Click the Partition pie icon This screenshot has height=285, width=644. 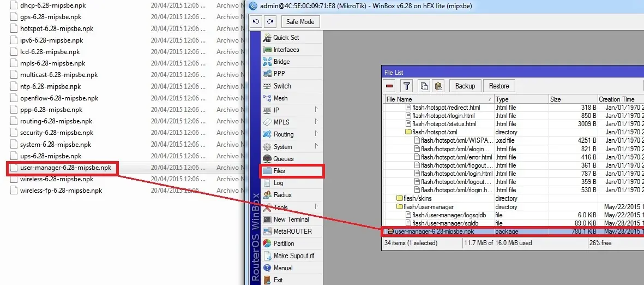click(x=267, y=244)
